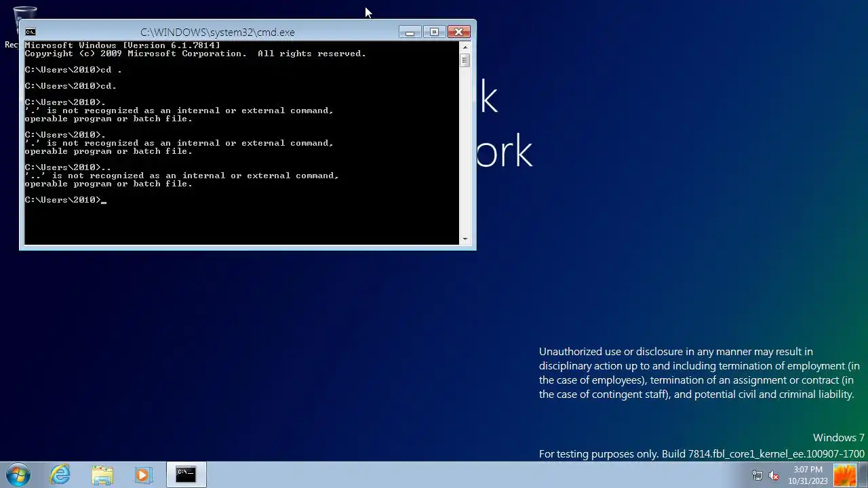
Task: Open Windows Explorer folder icon in taskbar
Action: click(102, 474)
